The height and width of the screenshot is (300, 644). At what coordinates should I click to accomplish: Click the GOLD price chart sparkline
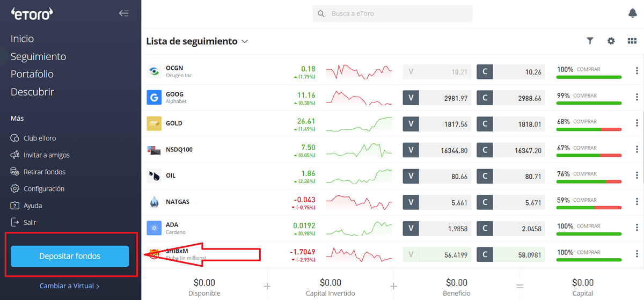pos(359,124)
